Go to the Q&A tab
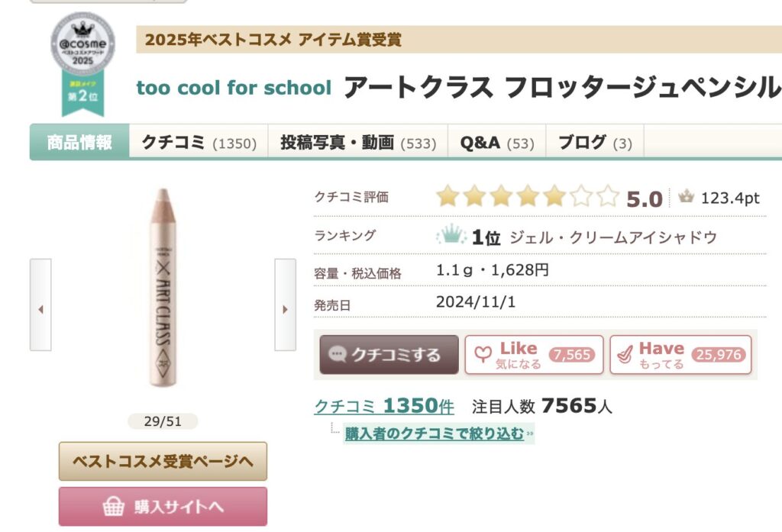Viewport: 782px width, 532px height. click(496, 143)
